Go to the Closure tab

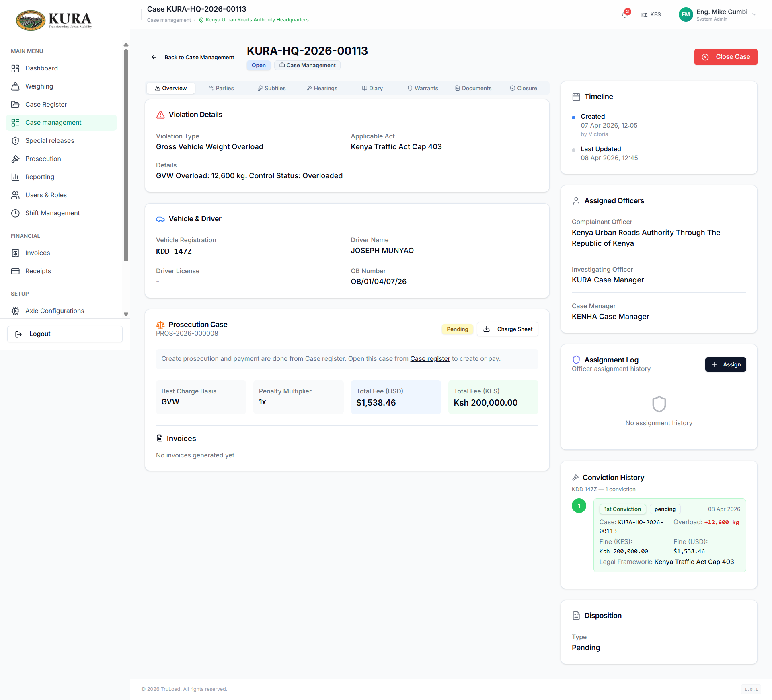point(524,89)
